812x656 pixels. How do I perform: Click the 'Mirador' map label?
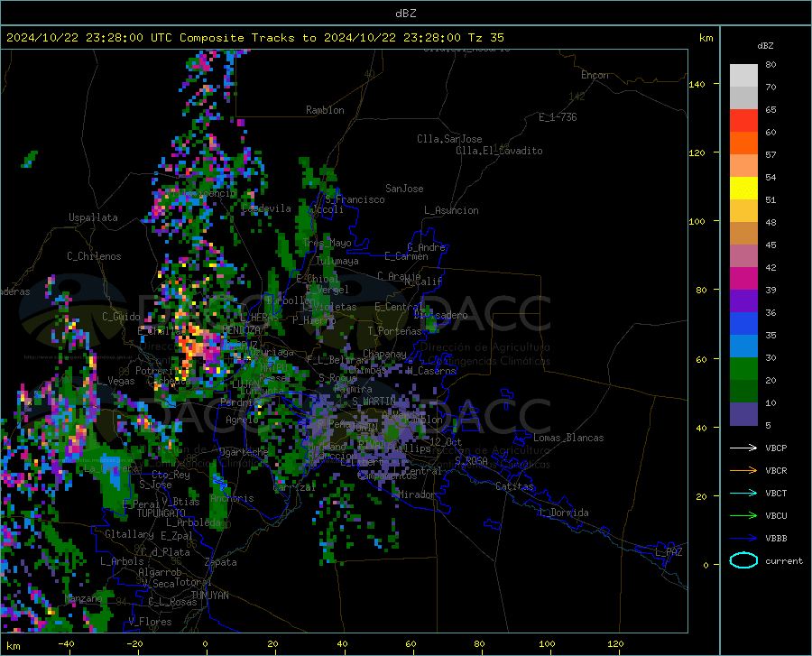pyautogui.click(x=417, y=494)
